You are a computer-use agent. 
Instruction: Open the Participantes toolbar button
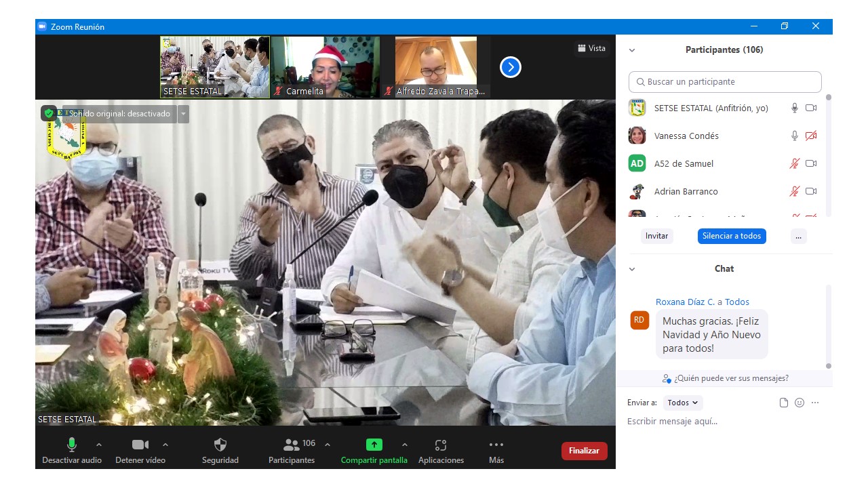292,450
